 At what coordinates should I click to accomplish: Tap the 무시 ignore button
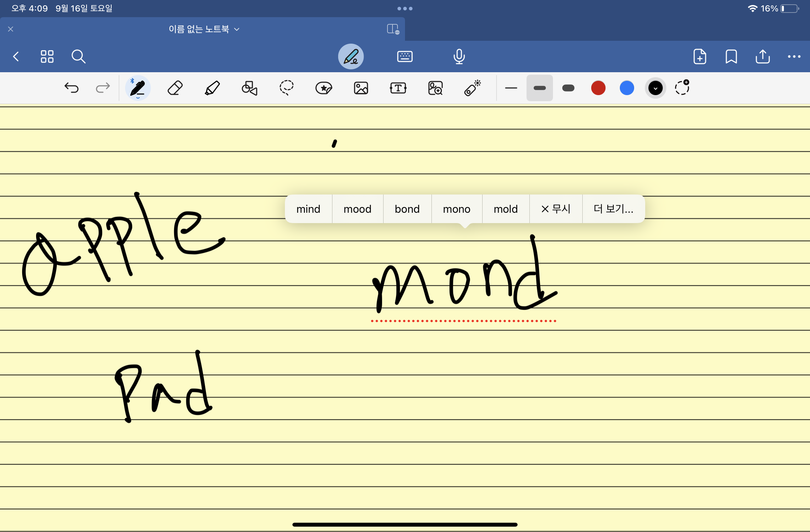tap(556, 209)
